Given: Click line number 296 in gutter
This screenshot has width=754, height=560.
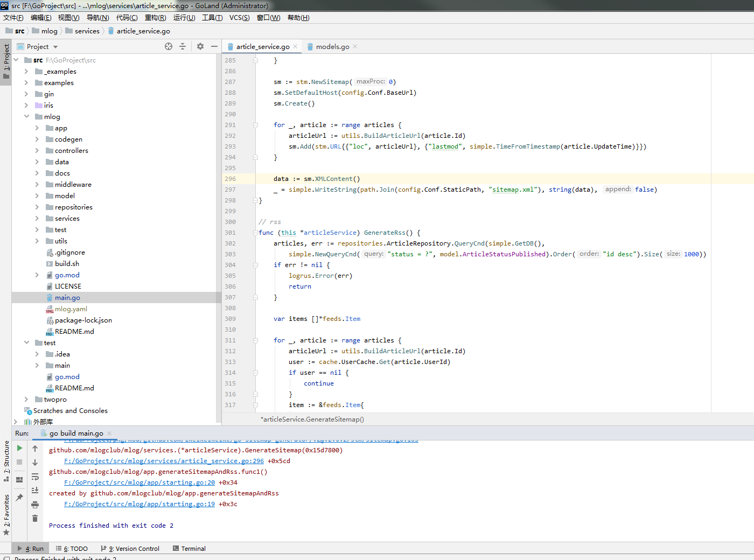Looking at the screenshot, I should (x=231, y=179).
